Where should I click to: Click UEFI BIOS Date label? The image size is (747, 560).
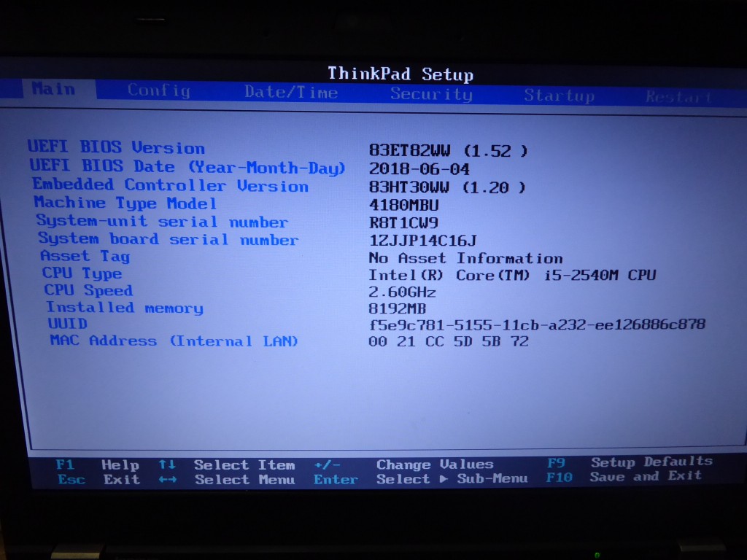point(187,167)
